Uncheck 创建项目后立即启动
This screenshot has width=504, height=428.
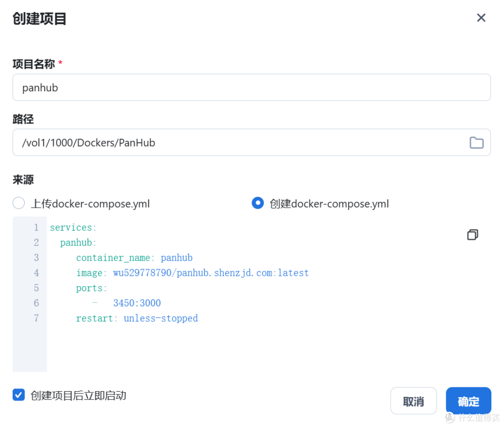(x=18, y=395)
